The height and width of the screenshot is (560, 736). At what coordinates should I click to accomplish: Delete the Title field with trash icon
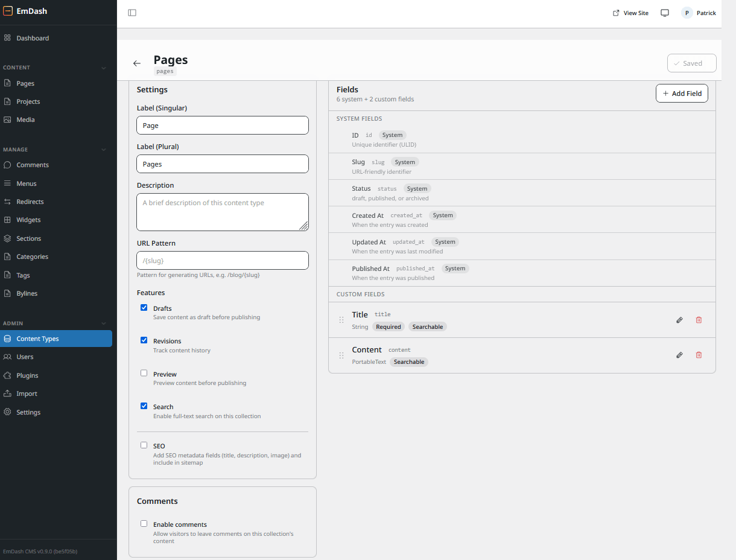(x=699, y=320)
